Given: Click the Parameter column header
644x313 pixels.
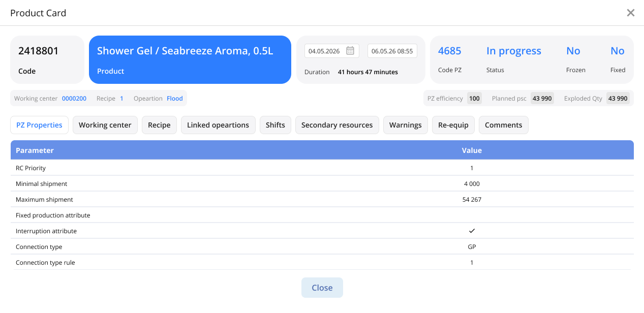Looking at the screenshot, I should coord(35,150).
